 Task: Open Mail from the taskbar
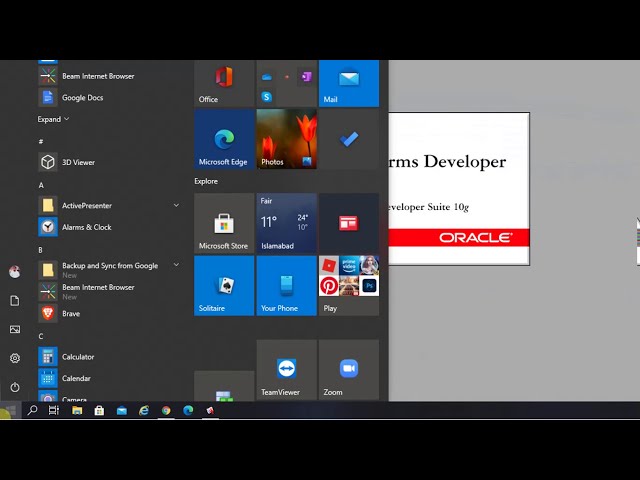click(x=122, y=410)
